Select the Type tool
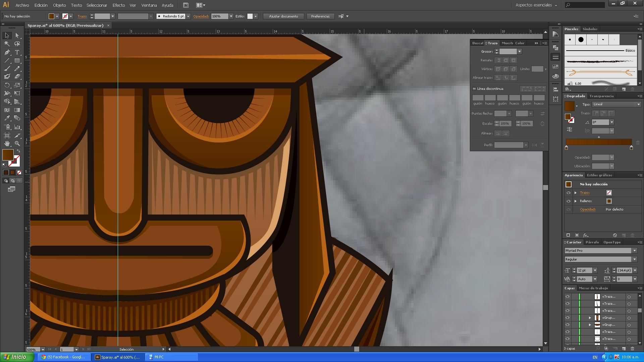The width and height of the screenshot is (644, 362). [x=17, y=52]
